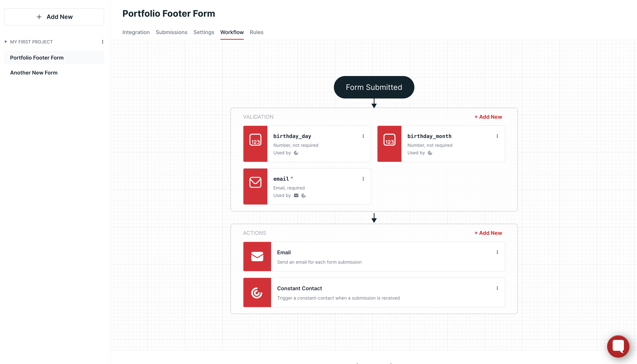Collapse the My First Project group
Viewport: 637px width, 364px height.
(5, 42)
